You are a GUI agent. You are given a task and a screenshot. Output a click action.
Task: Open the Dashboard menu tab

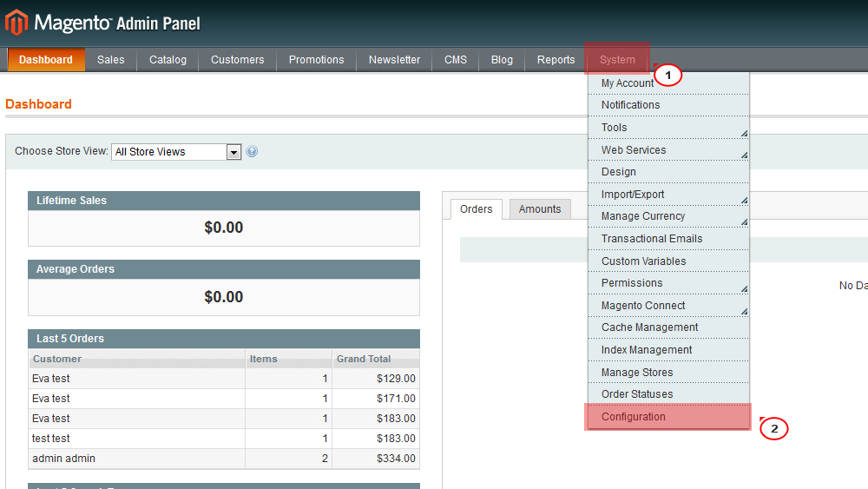coord(46,59)
